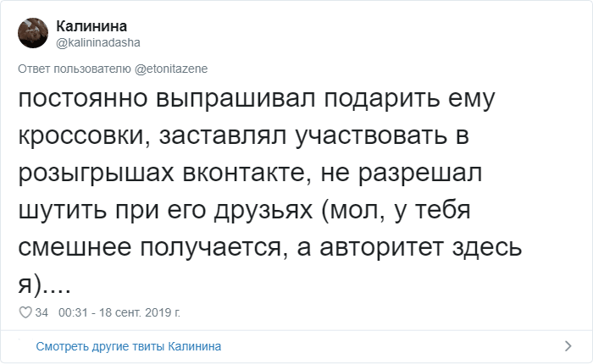This screenshot has width=593, height=364.
Task: Click the 34 likes count
Action: coord(41,313)
